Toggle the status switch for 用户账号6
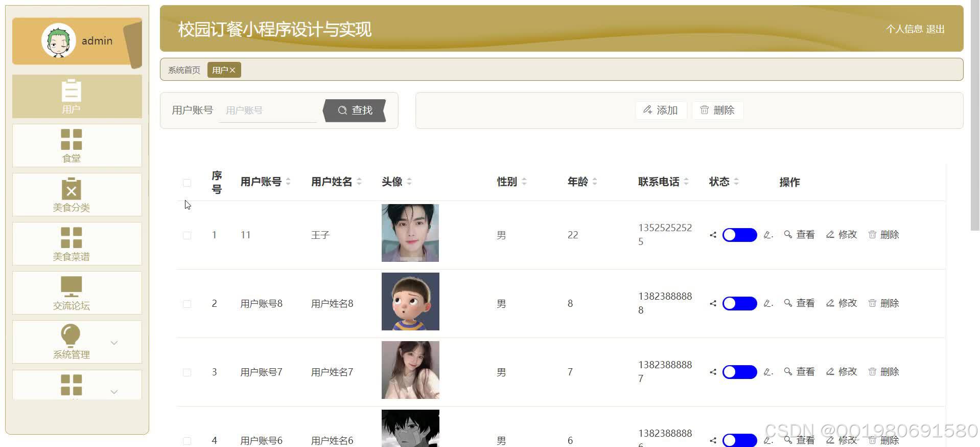The image size is (980, 447). tap(739, 440)
